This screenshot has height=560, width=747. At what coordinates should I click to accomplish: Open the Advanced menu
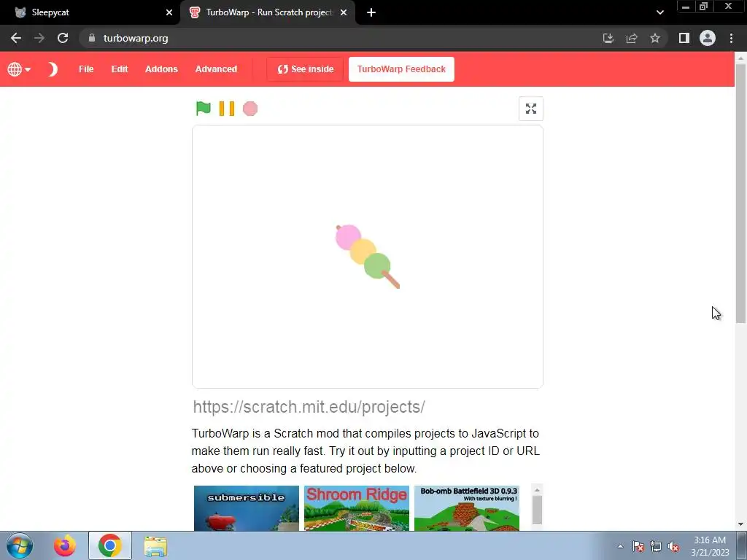pos(216,69)
